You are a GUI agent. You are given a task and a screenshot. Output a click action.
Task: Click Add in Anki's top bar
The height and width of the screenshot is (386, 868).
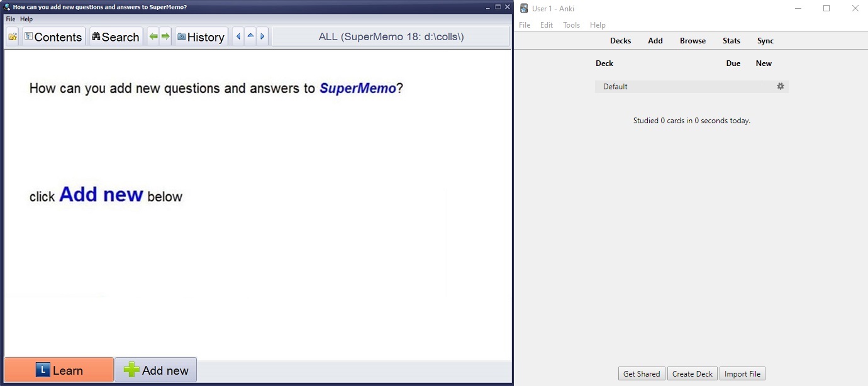(x=655, y=41)
